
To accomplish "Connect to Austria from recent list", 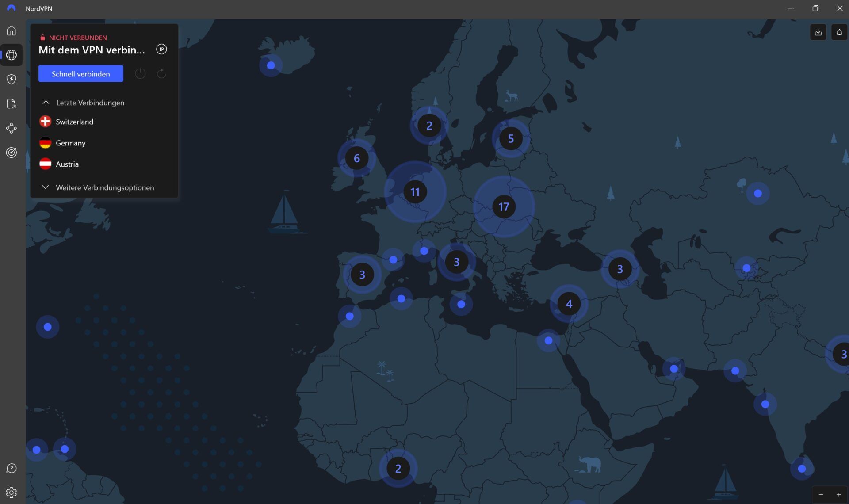I will pos(104,164).
